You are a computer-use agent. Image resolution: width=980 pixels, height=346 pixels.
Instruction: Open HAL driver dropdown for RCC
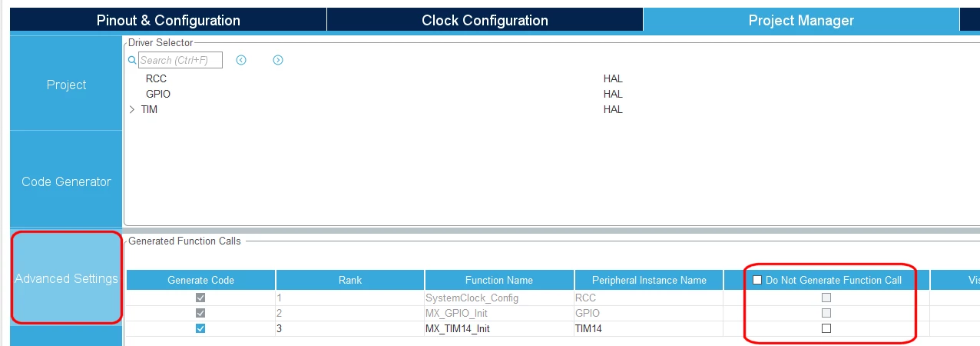point(613,78)
